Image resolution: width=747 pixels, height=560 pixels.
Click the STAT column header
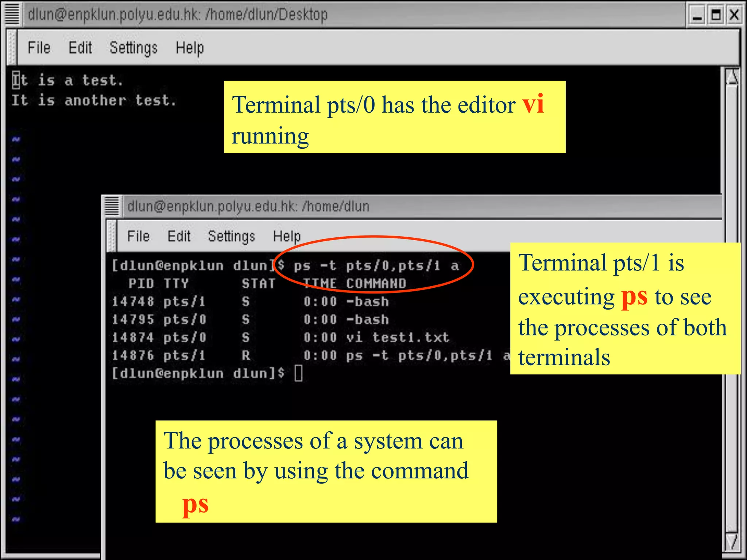[x=258, y=283]
